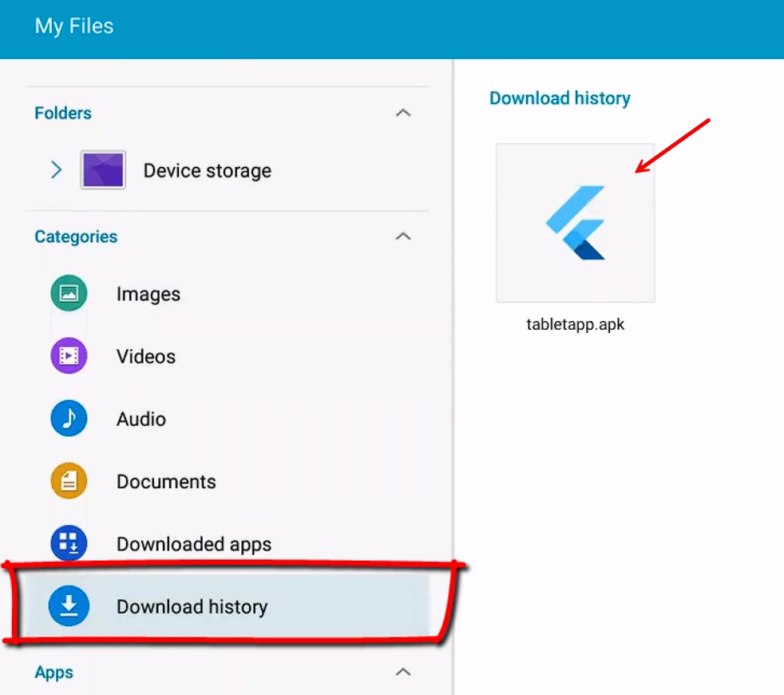Click the Downloaded apps label
Image resolution: width=784 pixels, height=695 pixels.
(194, 544)
